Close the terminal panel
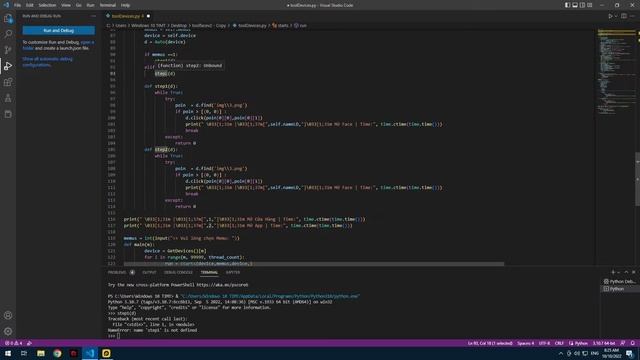 coord(633,272)
